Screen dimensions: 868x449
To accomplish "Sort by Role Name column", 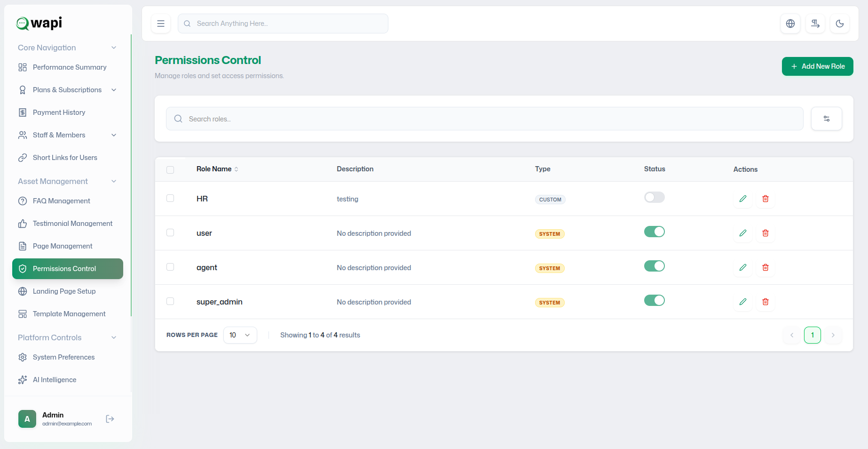I will pyautogui.click(x=217, y=169).
